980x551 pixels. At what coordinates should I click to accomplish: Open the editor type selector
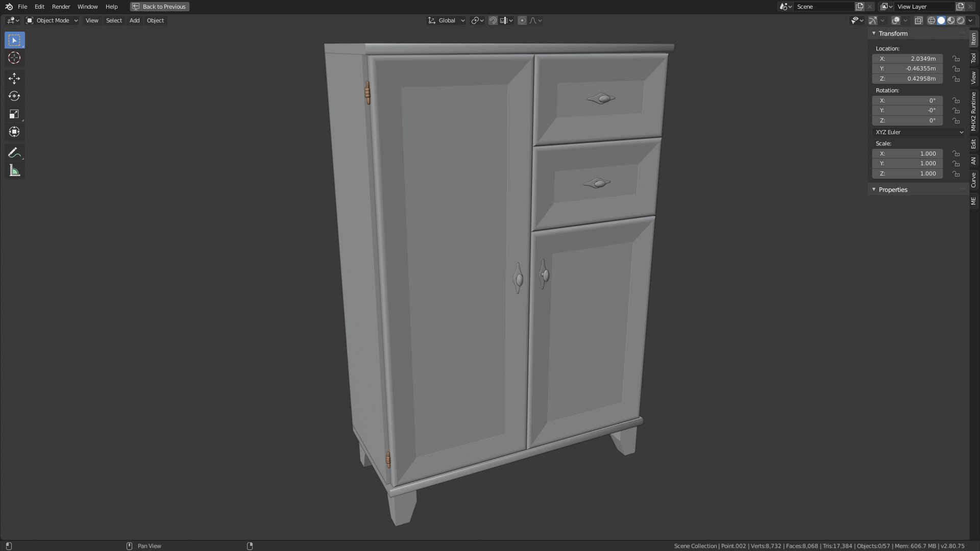tap(13, 20)
